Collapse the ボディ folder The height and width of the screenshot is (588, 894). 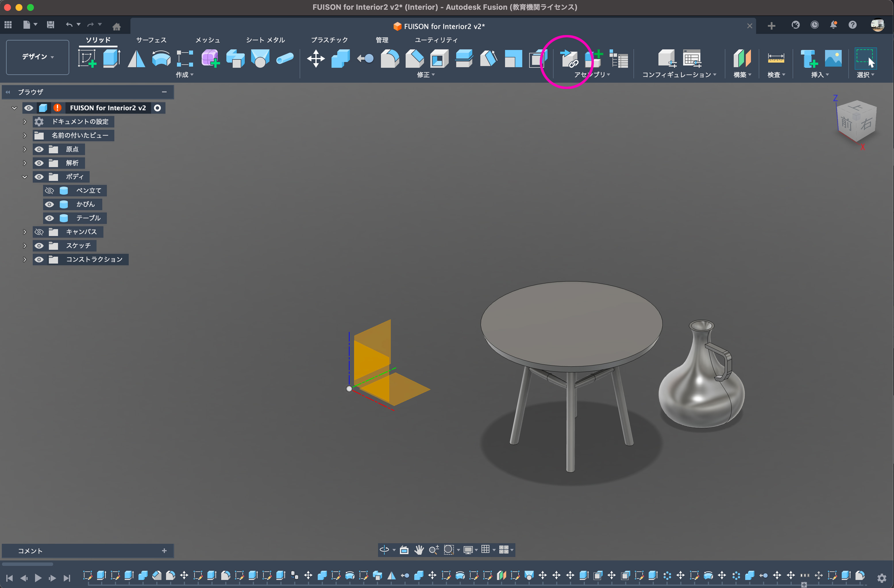coord(25,177)
